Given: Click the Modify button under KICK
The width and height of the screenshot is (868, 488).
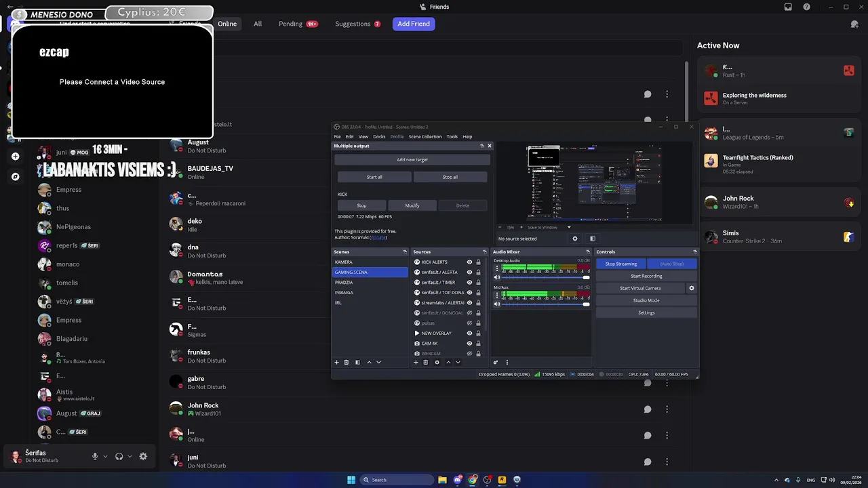Looking at the screenshot, I should point(412,205).
